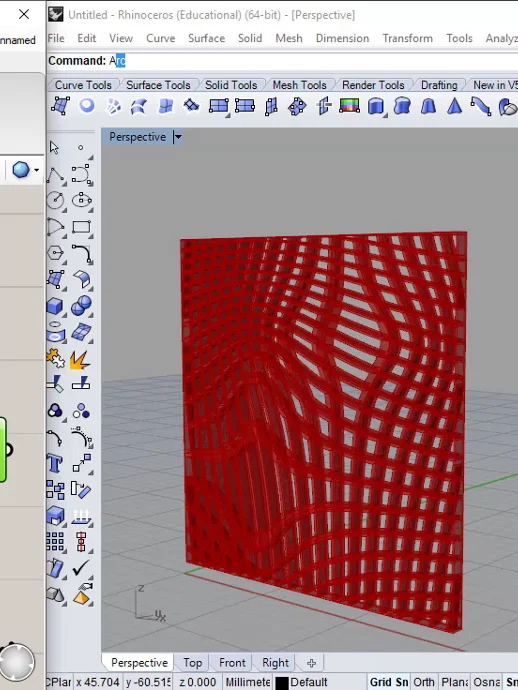The image size is (518, 690).
Task: Open the Curve menu
Action: pyautogui.click(x=161, y=38)
